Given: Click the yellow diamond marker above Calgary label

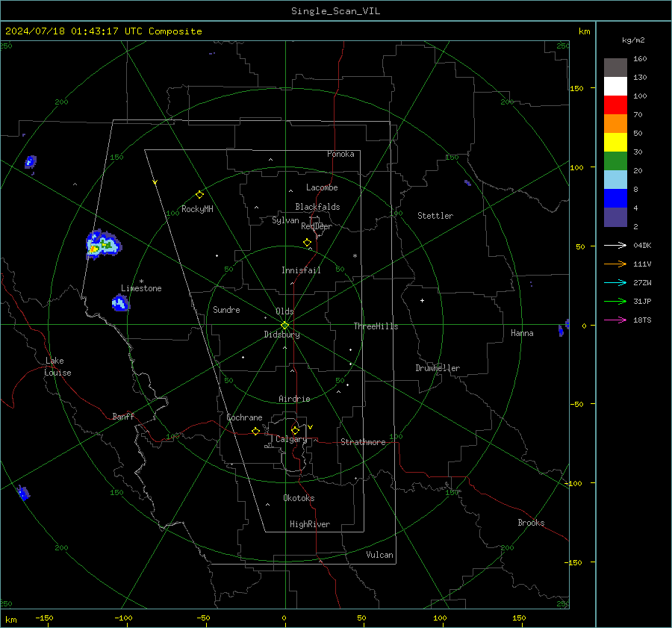Looking at the screenshot, I should (295, 430).
